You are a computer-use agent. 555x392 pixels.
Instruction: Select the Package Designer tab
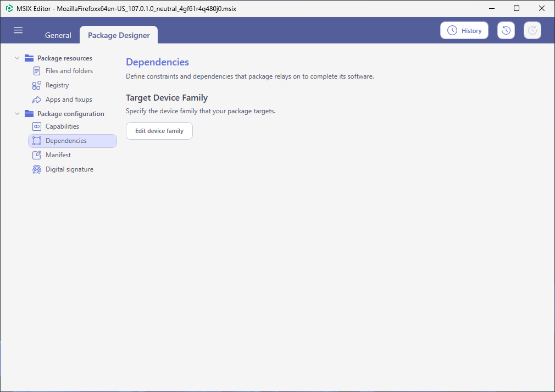tap(119, 35)
